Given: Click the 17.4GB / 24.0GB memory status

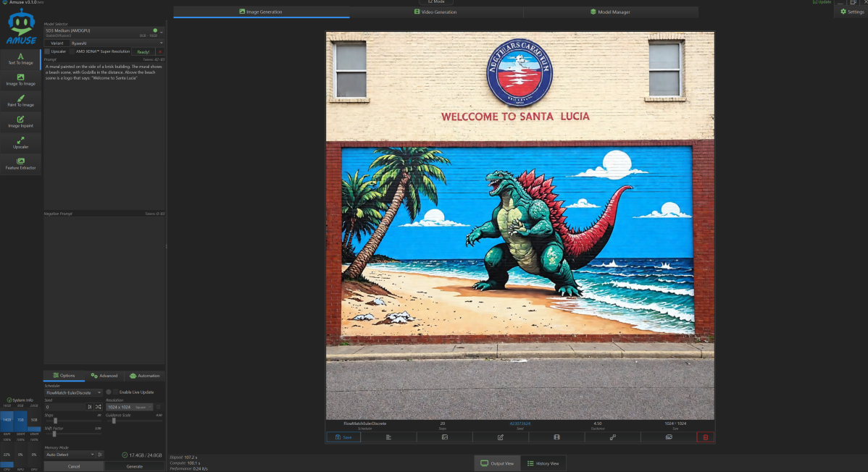Looking at the screenshot, I should (x=142, y=455).
